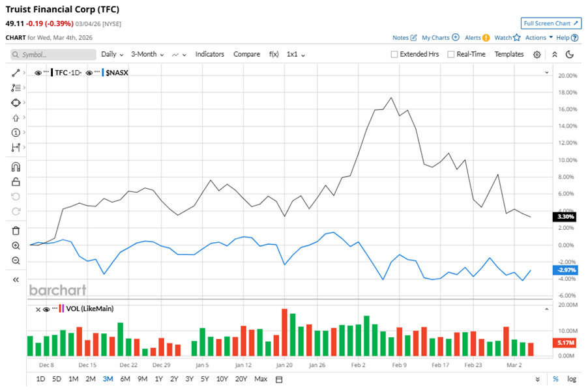This screenshot has height=390, width=588.
Task: Choose the arrow marker tool
Action: click(16, 118)
